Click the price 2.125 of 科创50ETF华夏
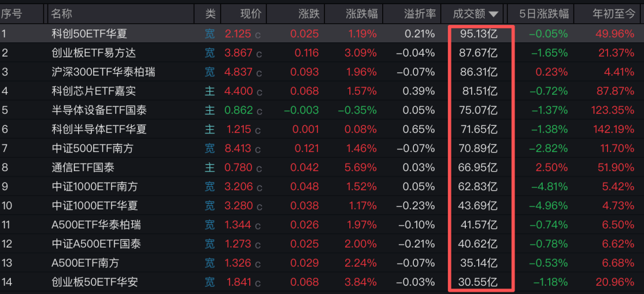The height and width of the screenshot is (294, 644). (x=238, y=33)
